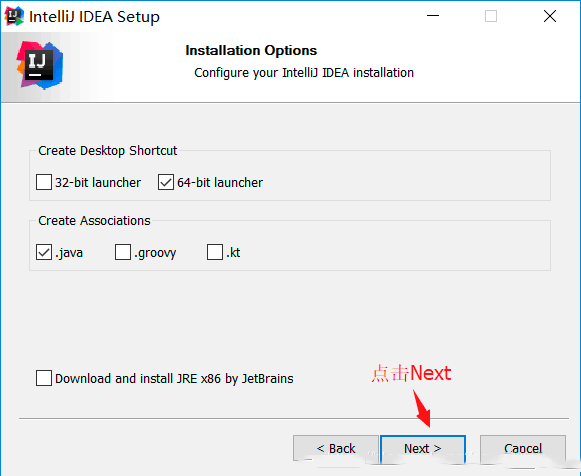Enable the 32-bit launcher checkbox

[x=44, y=182]
